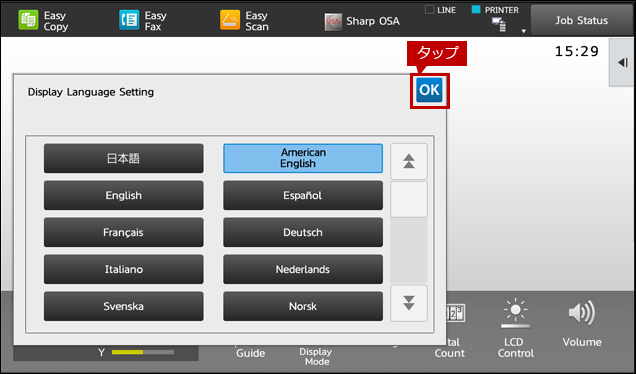
Task: Click the LINE status indicator
Action: [x=440, y=10]
